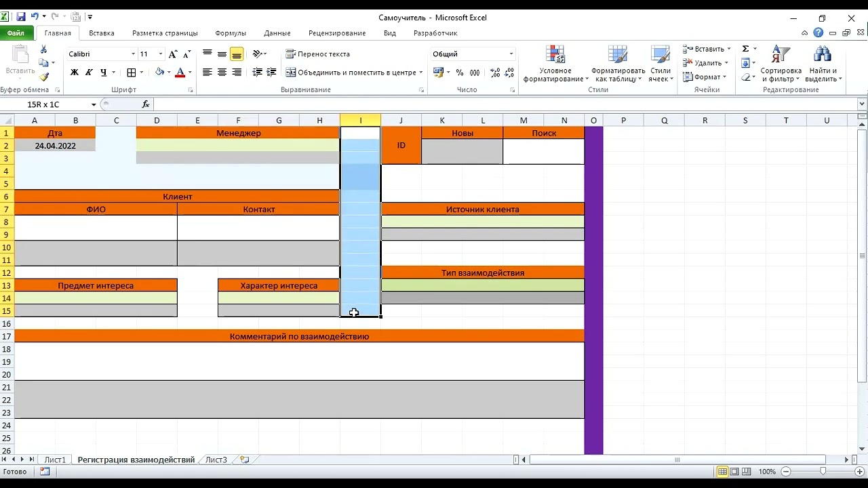The image size is (868, 488).
Task: Center text horizontally
Action: pos(222,73)
